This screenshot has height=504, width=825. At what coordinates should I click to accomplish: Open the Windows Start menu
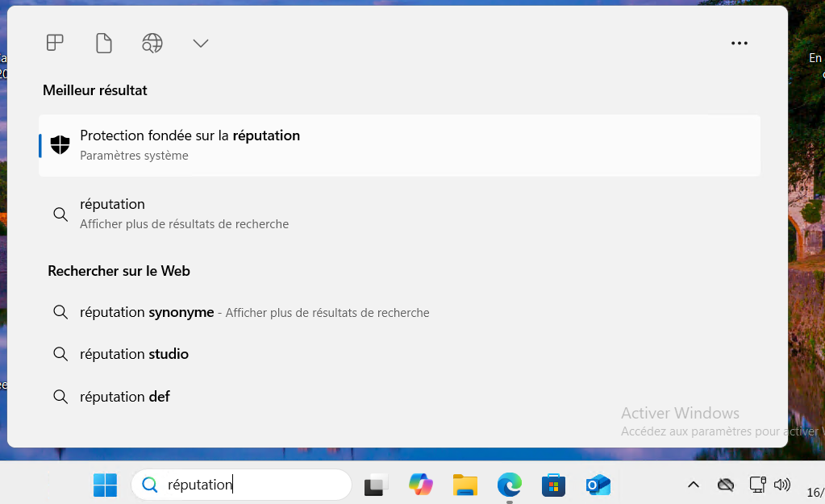pos(105,485)
